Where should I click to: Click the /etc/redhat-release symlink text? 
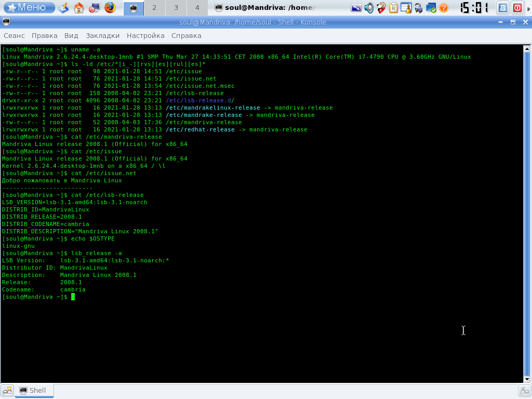(200, 129)
